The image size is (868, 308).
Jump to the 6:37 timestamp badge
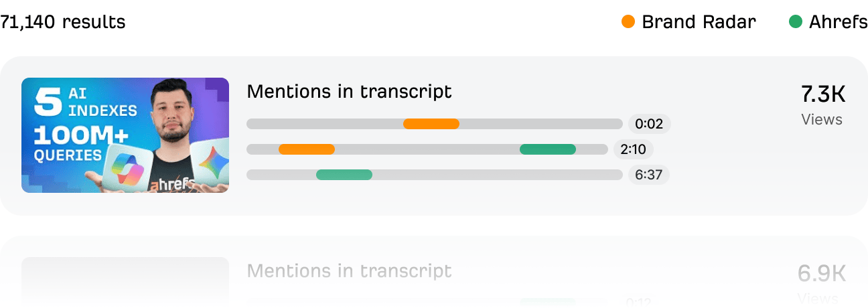[x=648, y=175]
